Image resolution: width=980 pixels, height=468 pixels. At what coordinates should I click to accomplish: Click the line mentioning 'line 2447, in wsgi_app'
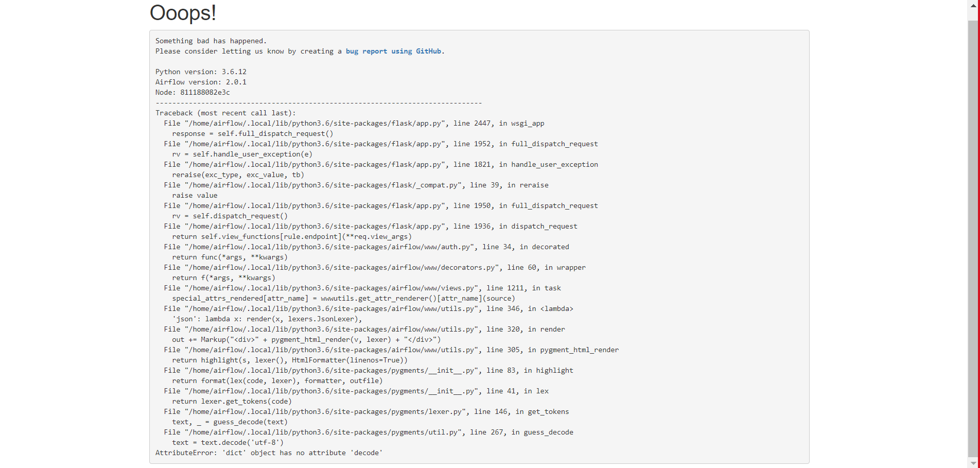[x=354, y=123]
